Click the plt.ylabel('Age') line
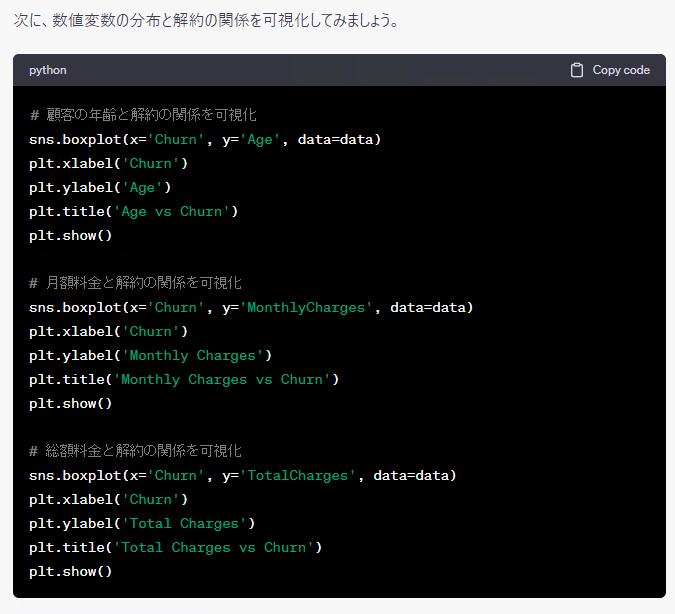The width and height of the screenshot is (675, 614). [x=100, y=187]
